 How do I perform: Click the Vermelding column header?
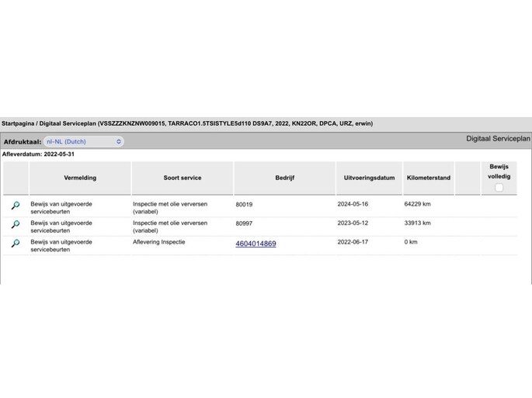pos(80,178)
